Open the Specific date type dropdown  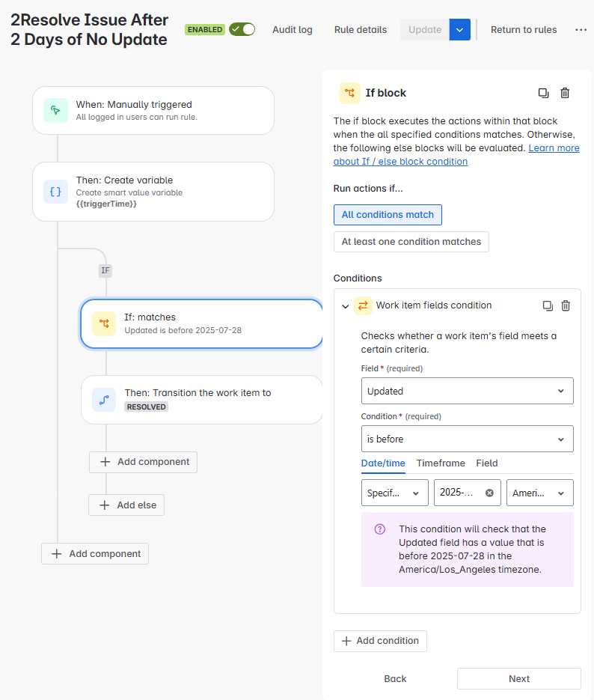pos(395,493)
